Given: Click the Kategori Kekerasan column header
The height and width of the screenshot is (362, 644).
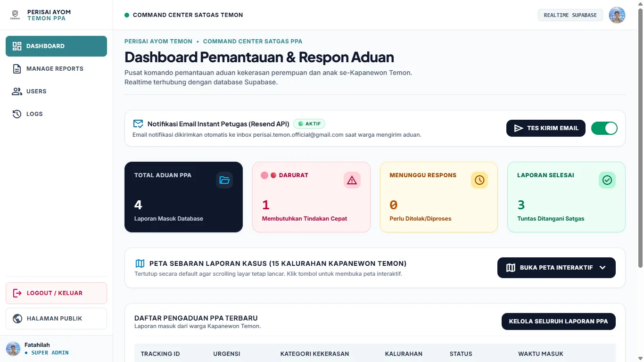Looking at the screenshot, I should [314, 354].
